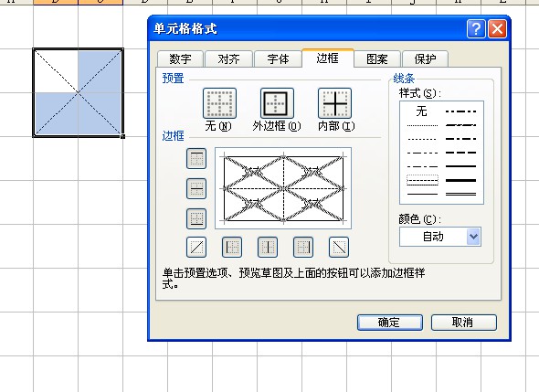539x392 pixels.
Task: Choose the thickest solid line style
Action: click(x=460, y=180)
